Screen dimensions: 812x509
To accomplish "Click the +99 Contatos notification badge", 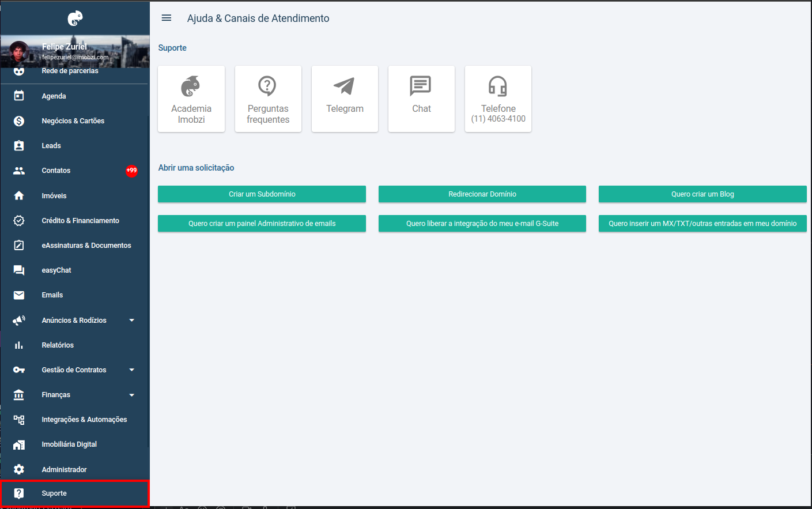I will click(x=132, y=171).
